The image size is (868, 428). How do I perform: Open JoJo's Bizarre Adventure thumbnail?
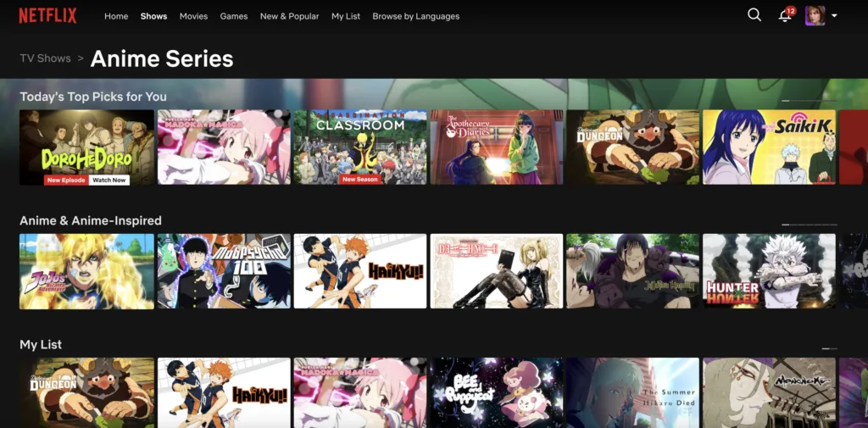coord(87,271)
